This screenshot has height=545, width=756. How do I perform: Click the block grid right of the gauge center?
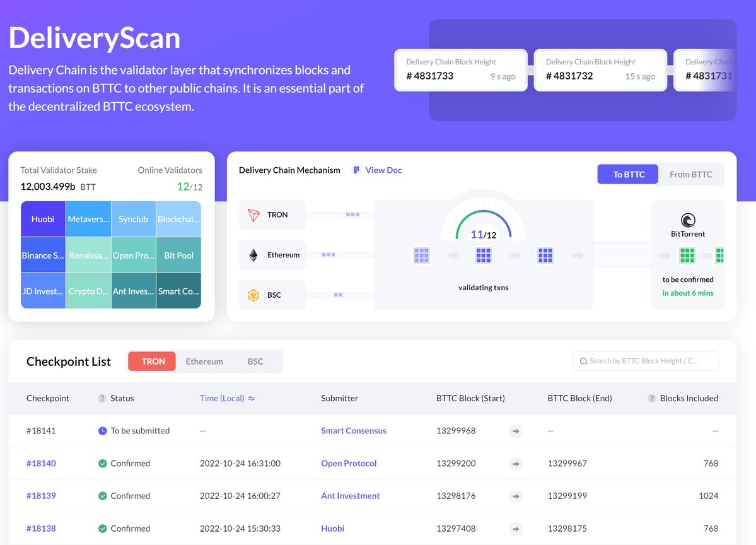coord(545,255)
